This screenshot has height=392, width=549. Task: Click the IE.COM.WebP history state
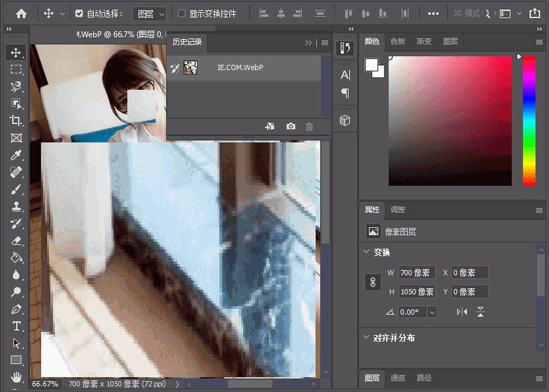[x=240, y=68]
